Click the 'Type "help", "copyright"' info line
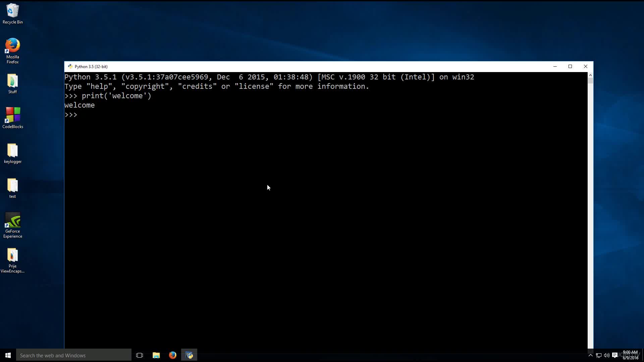 coord(217,86)
